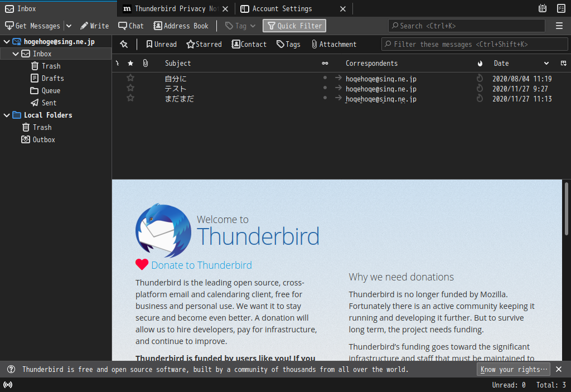
Task: Click the Filter these messages field
Action: coord(475,45)
